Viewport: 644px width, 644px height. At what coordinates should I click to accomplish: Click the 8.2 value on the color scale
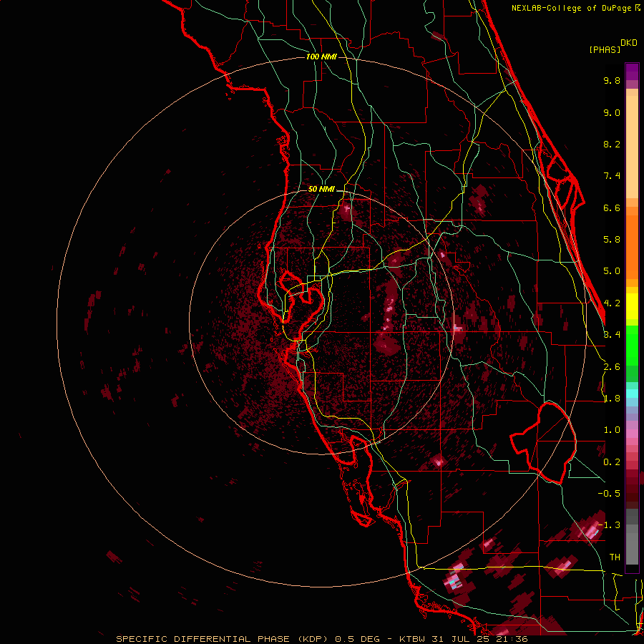(612, 144)
